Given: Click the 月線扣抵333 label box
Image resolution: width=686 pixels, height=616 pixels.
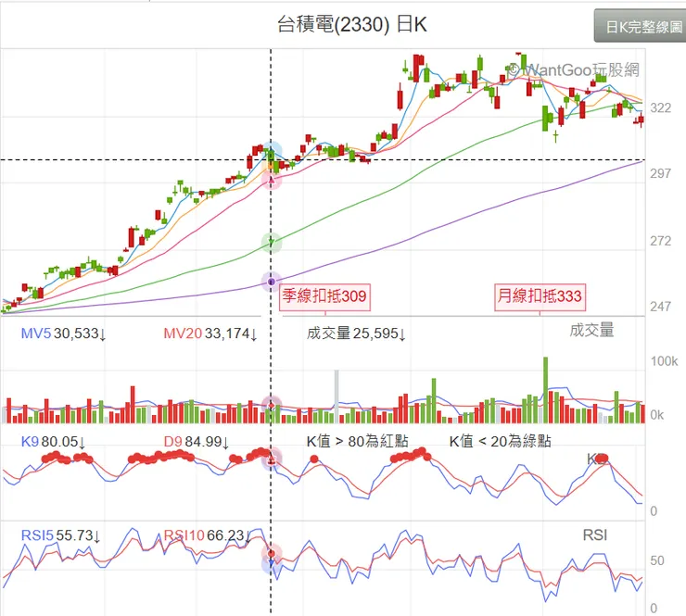Looking at the screenshot, I should tap(540, 296).
